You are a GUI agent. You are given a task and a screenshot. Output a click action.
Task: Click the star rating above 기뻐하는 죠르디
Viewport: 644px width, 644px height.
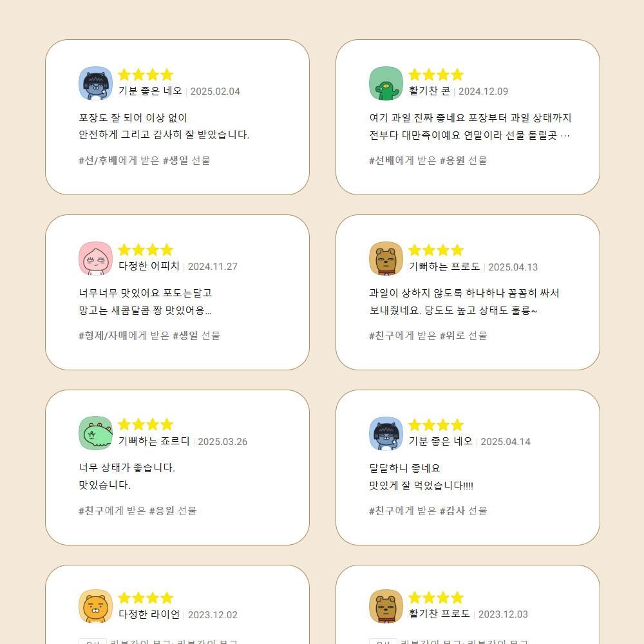pyautogui.click(x=146, y=424)
